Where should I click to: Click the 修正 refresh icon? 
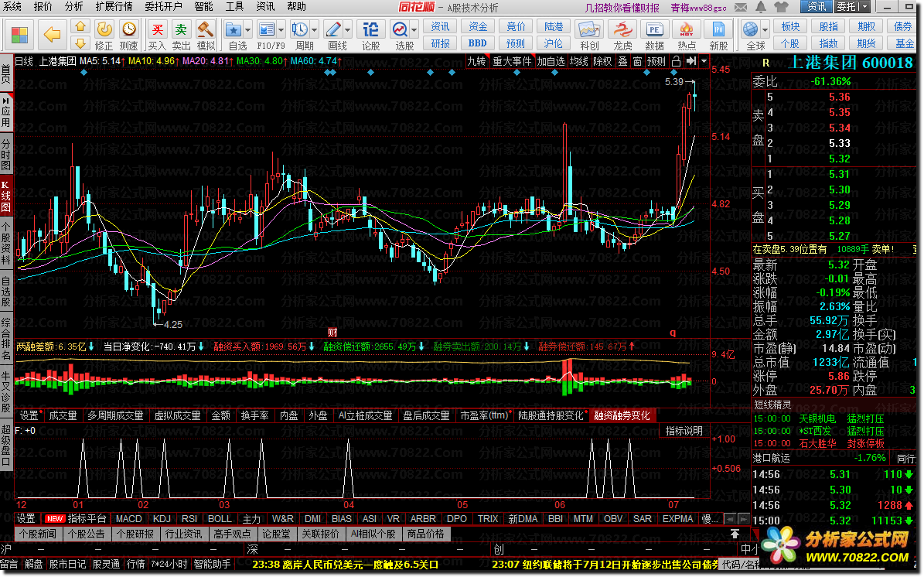click(x=104, y=29)
